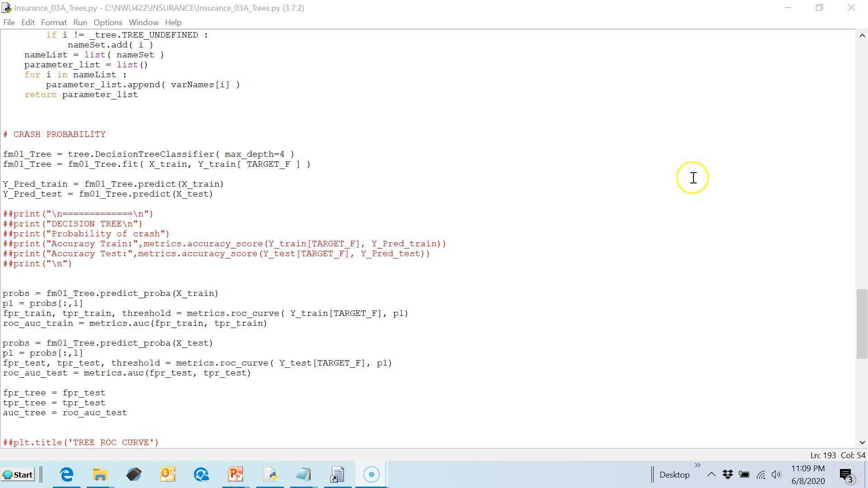Screen dimensions: 868x488
Task: Open the volume control speaker icon
Action: pyautogui.click(x=777, y=474)
